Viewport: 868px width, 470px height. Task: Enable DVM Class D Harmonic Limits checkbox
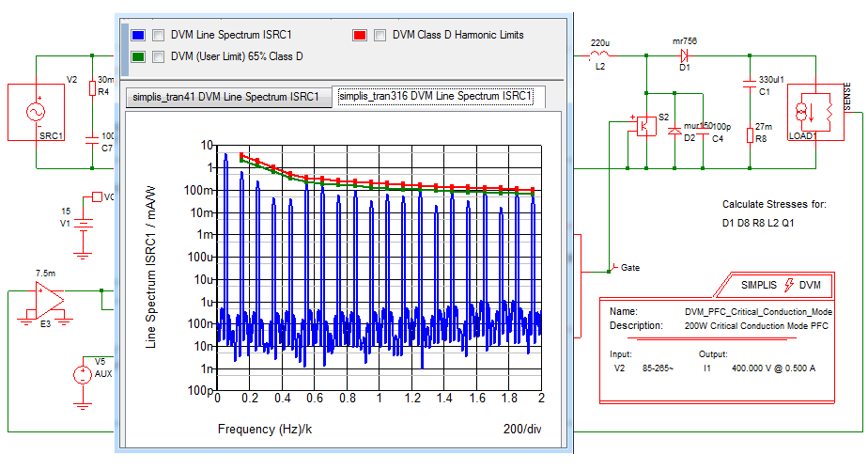point(380,36)
